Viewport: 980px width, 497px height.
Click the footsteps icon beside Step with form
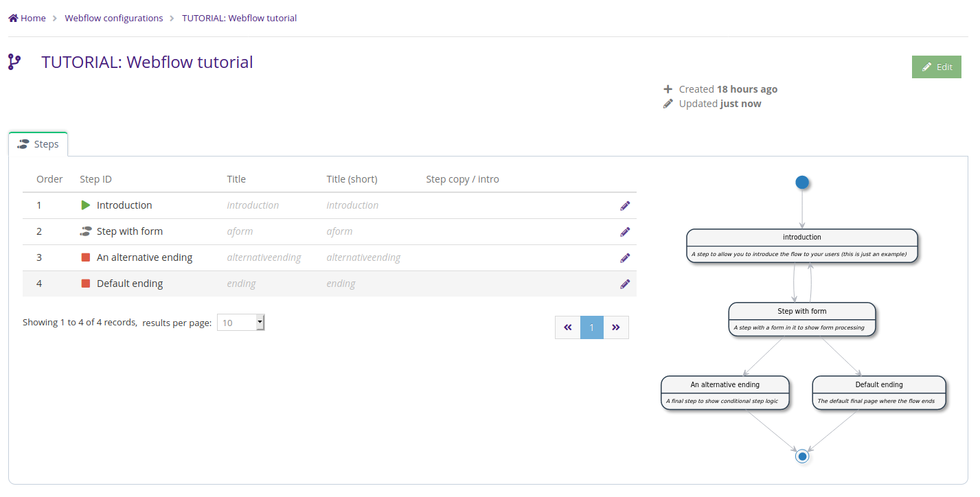click(x=86, y=231)
